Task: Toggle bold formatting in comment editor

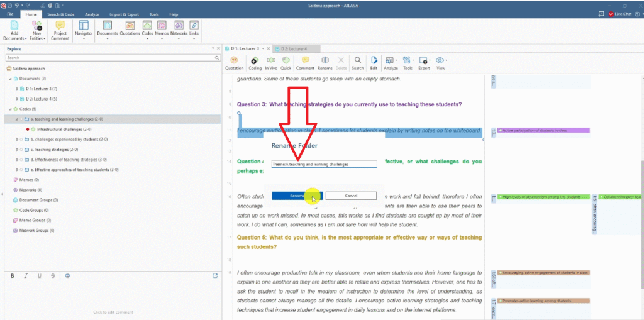Action: pyautogui.click(x=12, y=275)
